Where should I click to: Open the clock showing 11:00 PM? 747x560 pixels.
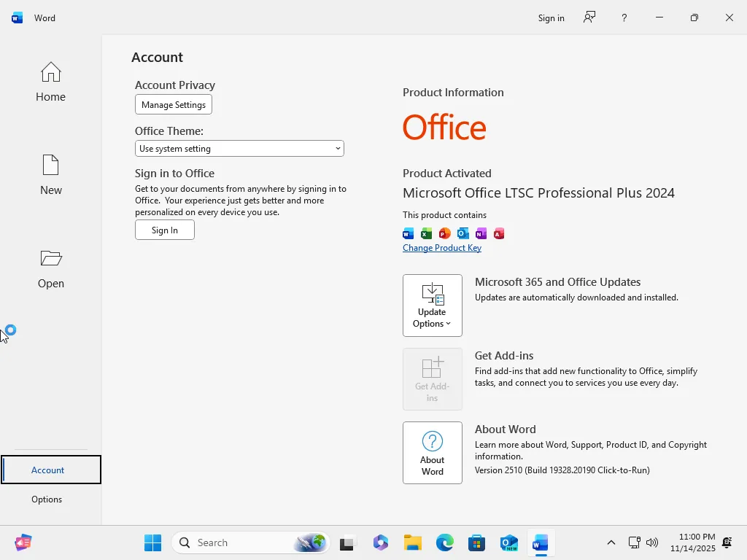coord(693,542)
